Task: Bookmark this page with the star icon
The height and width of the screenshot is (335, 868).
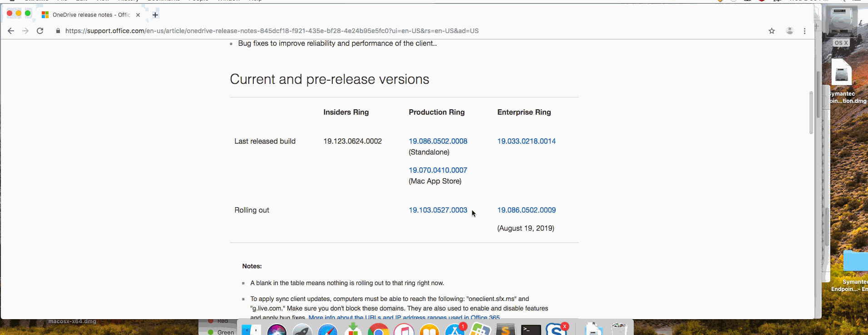Action: (772, 31)
